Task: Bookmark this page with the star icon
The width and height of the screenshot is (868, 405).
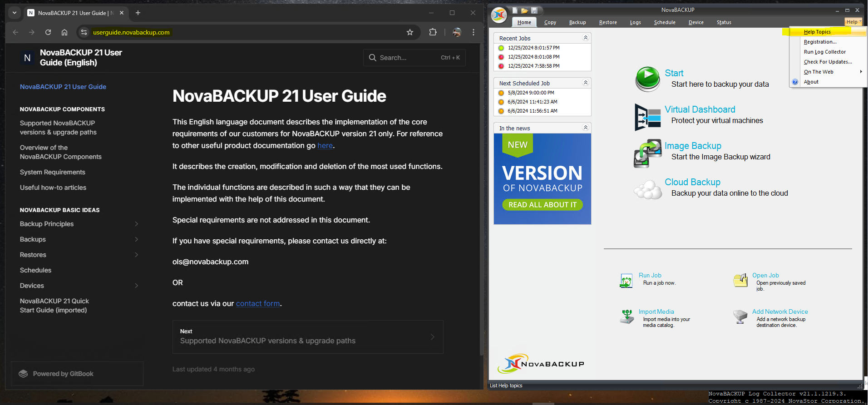Action: pos(410,32)
